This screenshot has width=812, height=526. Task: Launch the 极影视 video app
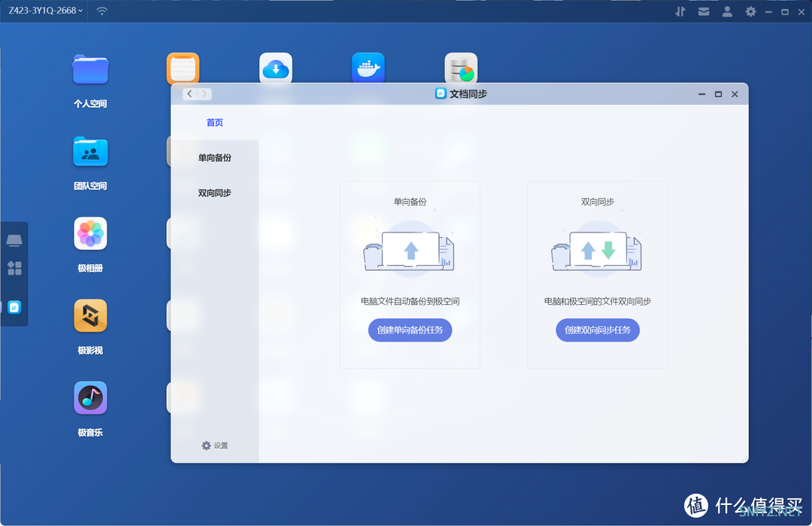pos(90,315)
